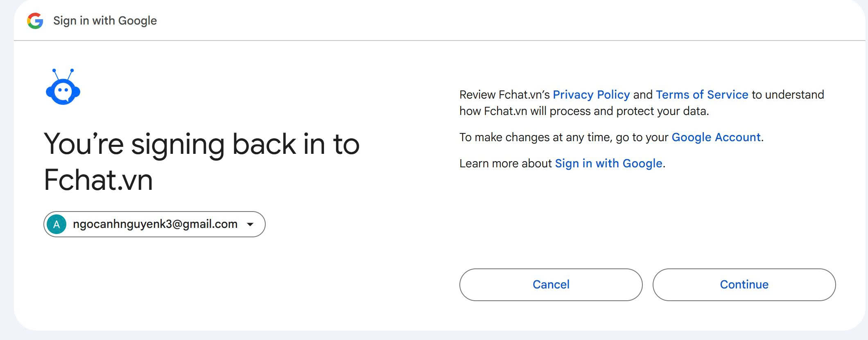Click the "To make changes at any time" text
Image resolution: width=868 pixels, height=340 pixels.
(x=536, y=137)
